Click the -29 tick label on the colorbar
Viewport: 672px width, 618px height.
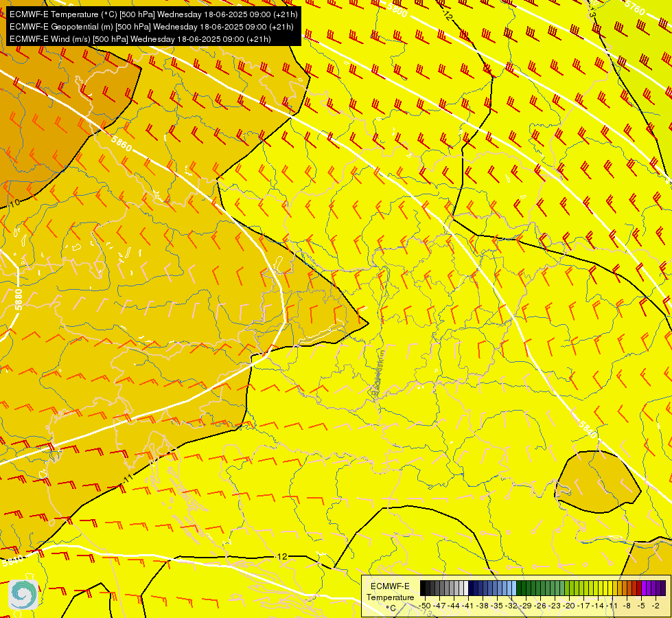click(526, 606)
